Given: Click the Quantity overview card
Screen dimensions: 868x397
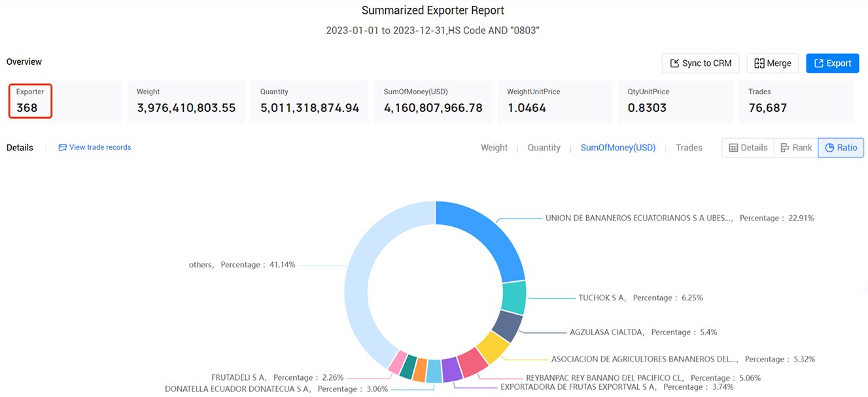Looking at the screenshot, I should (309, 101).
